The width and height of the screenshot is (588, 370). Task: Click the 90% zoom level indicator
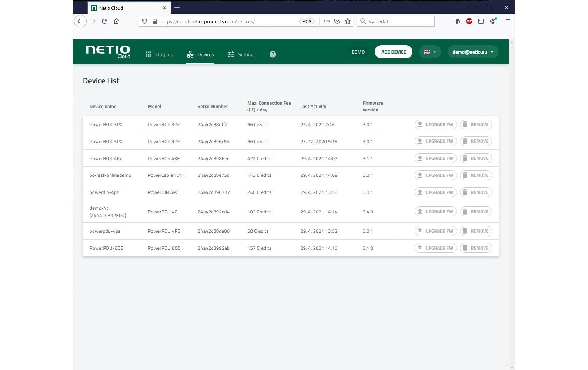307,21
